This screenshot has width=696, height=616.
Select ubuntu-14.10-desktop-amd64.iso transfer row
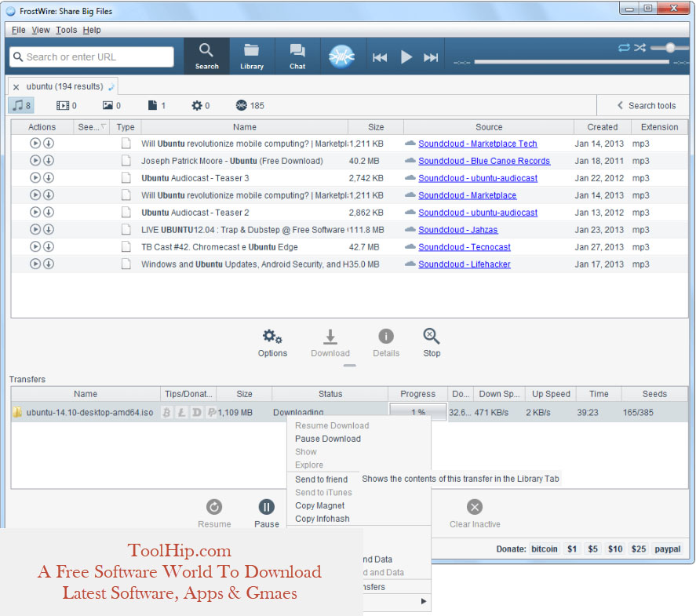[x=349, y=412]
